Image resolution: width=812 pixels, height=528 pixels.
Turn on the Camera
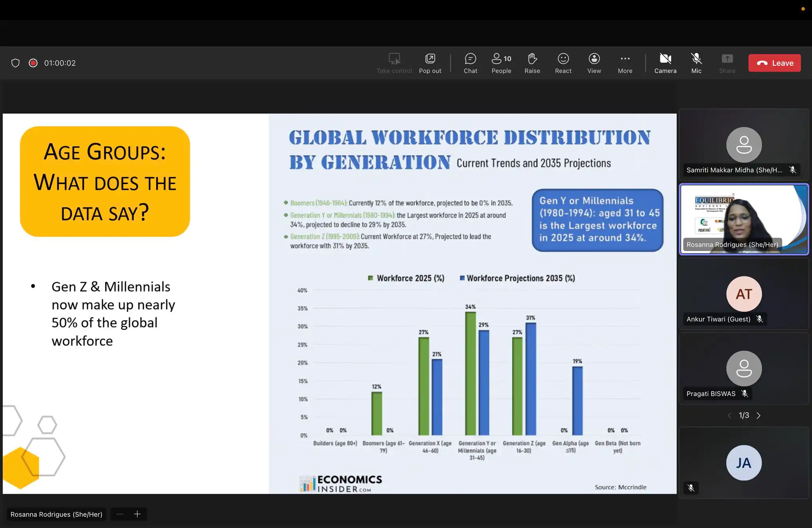tap(665, 63)
